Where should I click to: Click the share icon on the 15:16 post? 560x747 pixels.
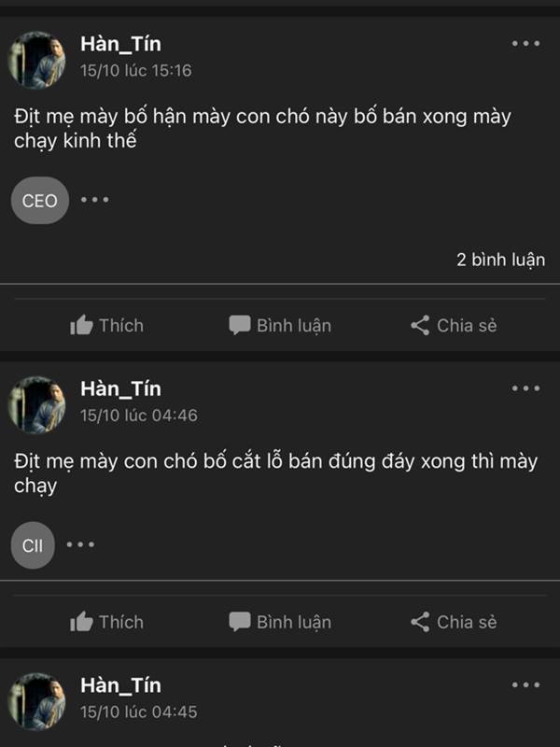click(x=420, y=325)
